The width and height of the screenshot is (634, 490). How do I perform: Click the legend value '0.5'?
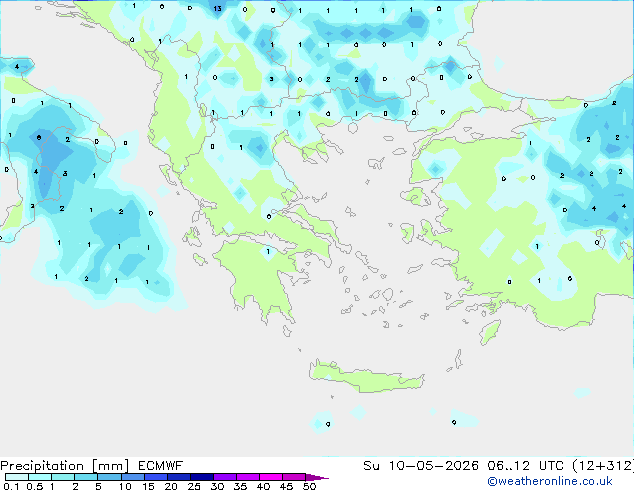tap(35, 486)
